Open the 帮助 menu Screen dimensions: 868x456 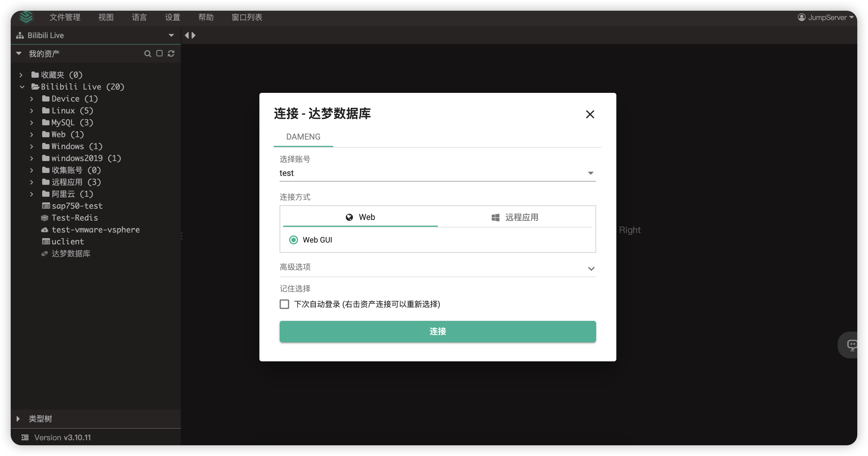[x=206, y=17]
